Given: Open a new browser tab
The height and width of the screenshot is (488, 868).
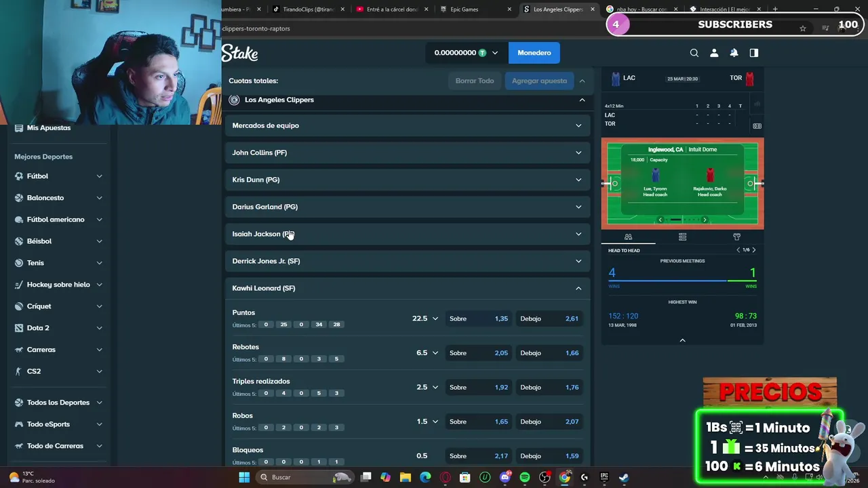Looking at the screenshot, I should pyautogui.click(x=775, y=9).
